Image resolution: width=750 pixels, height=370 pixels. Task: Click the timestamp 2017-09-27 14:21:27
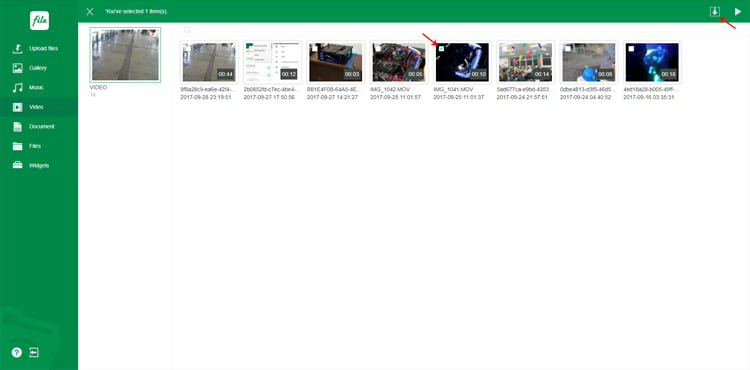332,97
